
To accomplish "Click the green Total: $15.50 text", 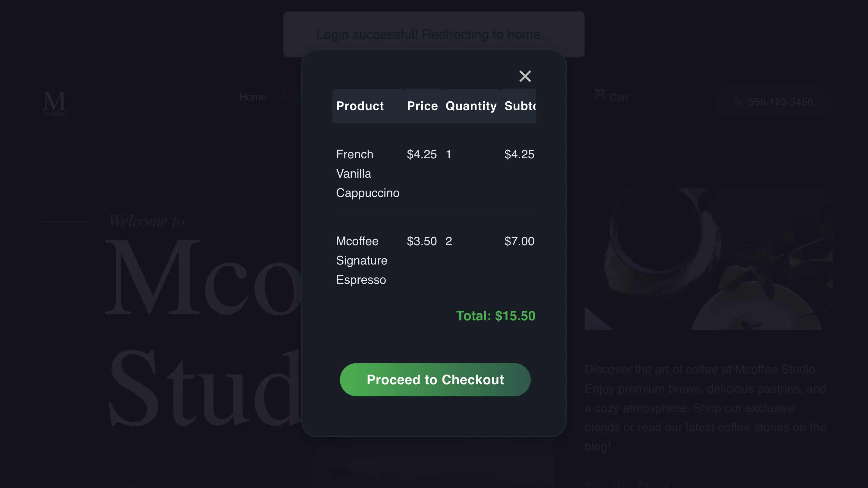I will click(495, 316).
